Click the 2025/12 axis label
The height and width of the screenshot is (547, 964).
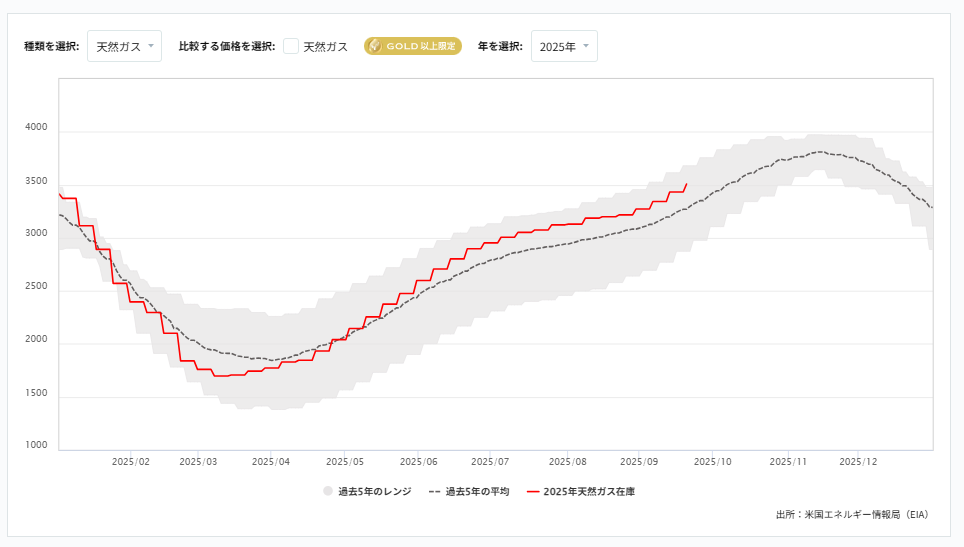[x=858, y=462]
